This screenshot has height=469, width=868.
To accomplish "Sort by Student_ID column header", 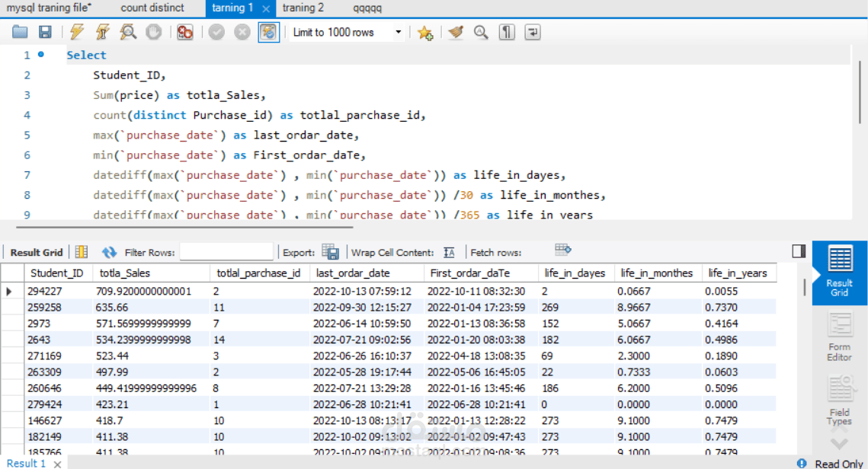I will 58,273.
